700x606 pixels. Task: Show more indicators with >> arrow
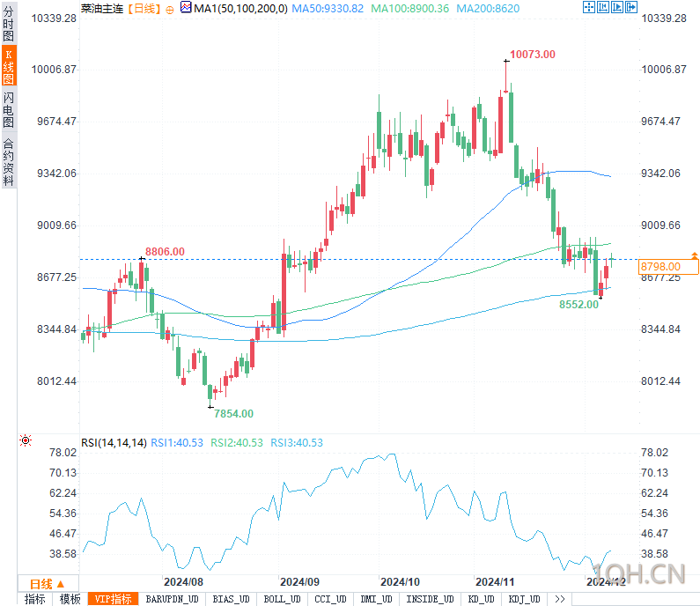pos(560,599)
